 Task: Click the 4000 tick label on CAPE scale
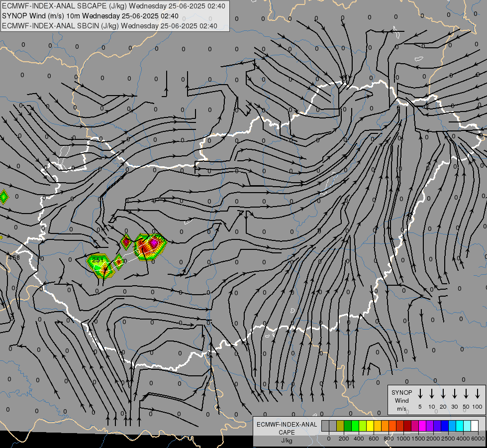(x=463, y=439)
